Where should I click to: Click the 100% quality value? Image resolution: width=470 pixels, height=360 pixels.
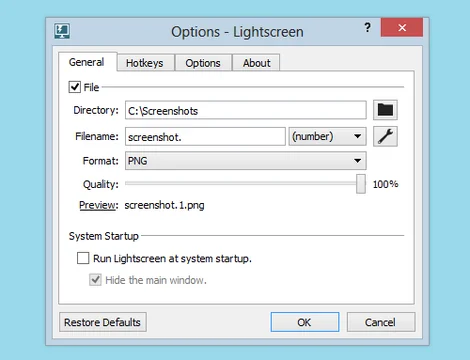point(385,184)
